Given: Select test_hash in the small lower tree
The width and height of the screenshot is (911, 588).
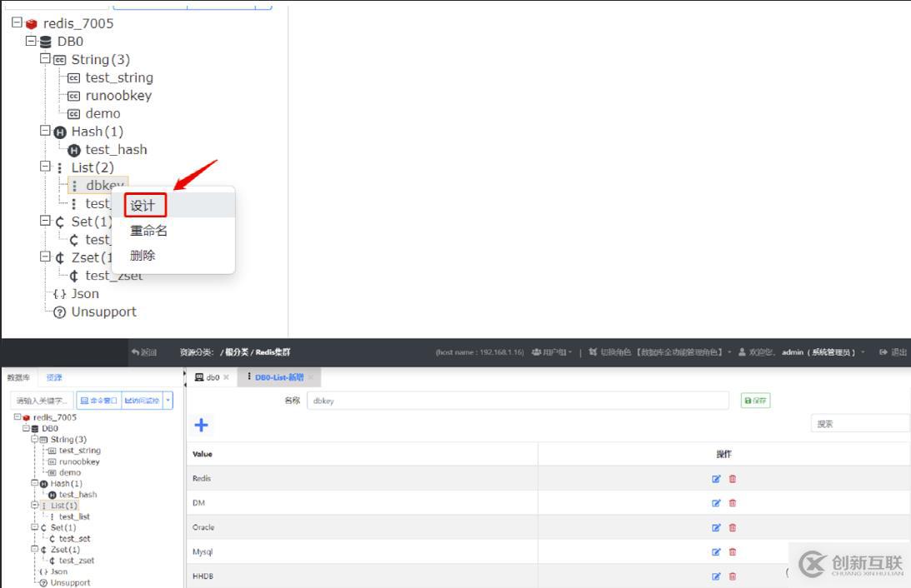Looking at the screenshot, I should (x=78, y=495).
